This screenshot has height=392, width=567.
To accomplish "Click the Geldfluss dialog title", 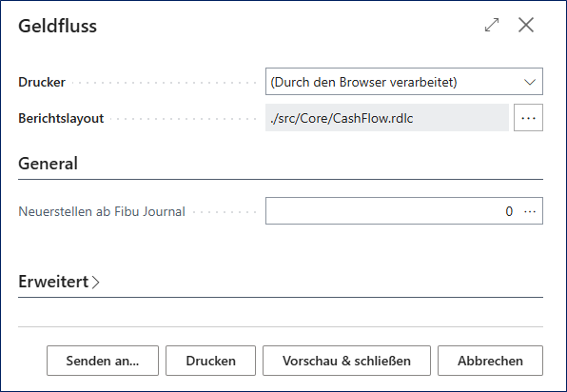I will pos(57,26).
